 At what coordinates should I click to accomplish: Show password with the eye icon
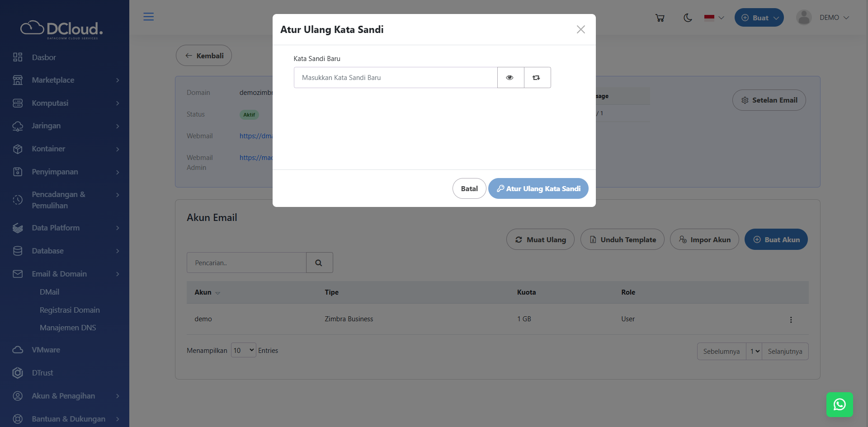click(510, 78)
